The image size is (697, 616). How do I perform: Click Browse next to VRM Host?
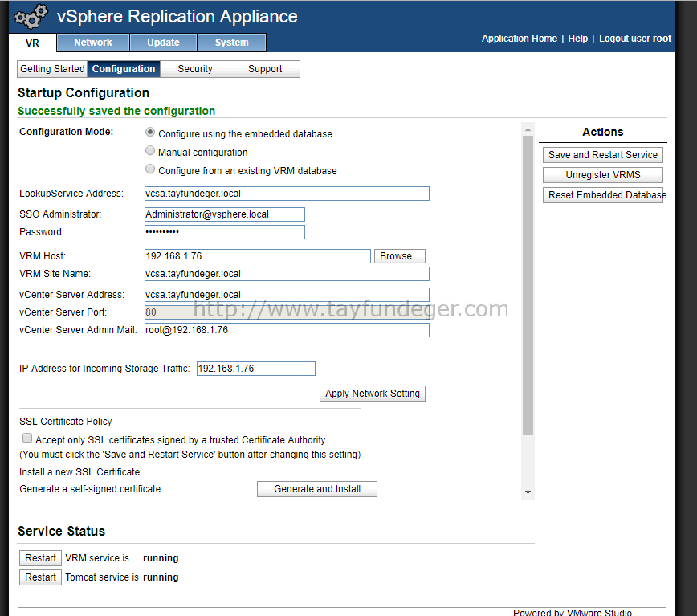tap(400, 256)
